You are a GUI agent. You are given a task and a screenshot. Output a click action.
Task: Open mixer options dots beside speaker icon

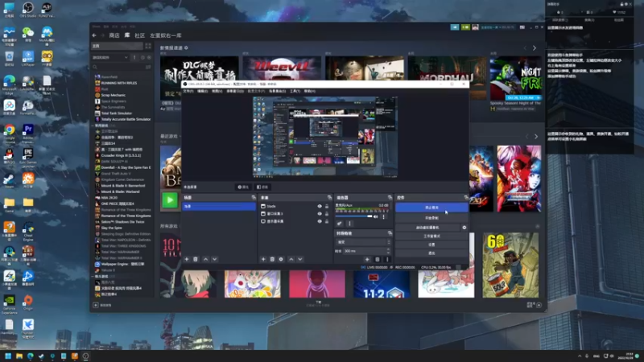[x=384, y=216]
